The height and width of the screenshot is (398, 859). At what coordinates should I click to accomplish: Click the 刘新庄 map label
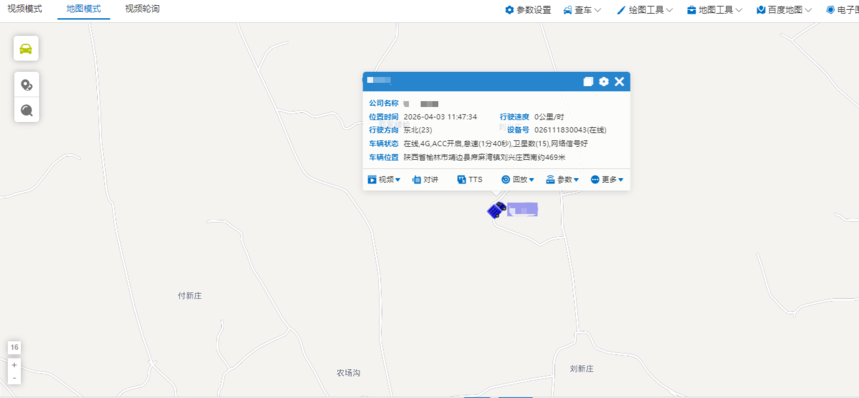(582, 369)
